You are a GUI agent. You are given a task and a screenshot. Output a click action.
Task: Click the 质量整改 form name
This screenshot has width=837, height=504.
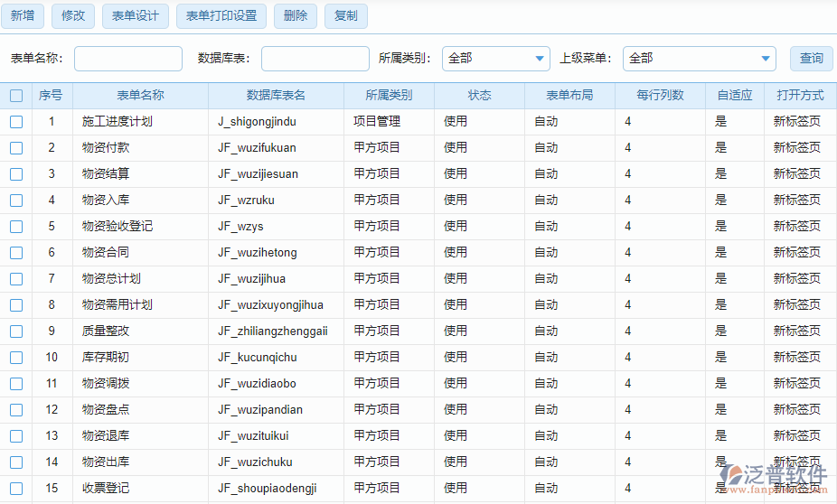click(x=106, y=331)
